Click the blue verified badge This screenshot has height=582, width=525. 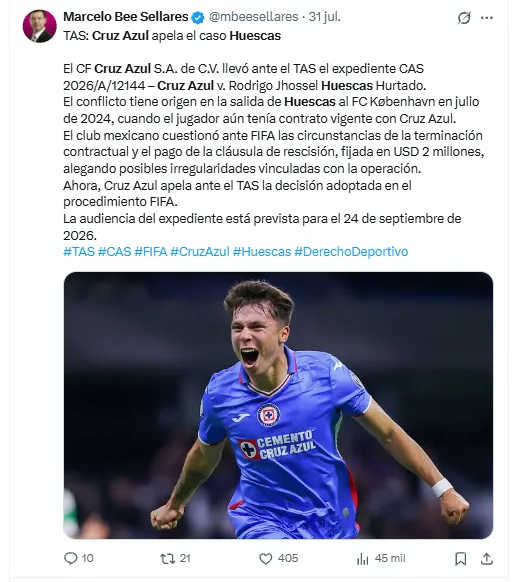pos(198,17)
